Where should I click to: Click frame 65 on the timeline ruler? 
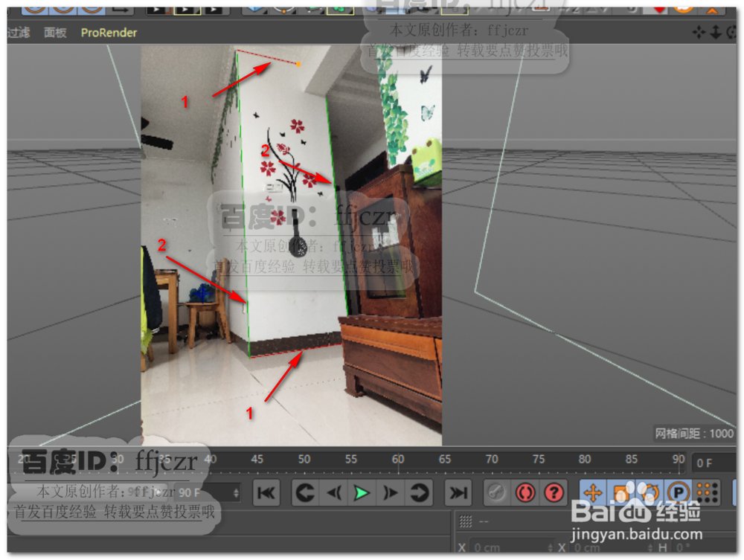click(x=445, y=460)
